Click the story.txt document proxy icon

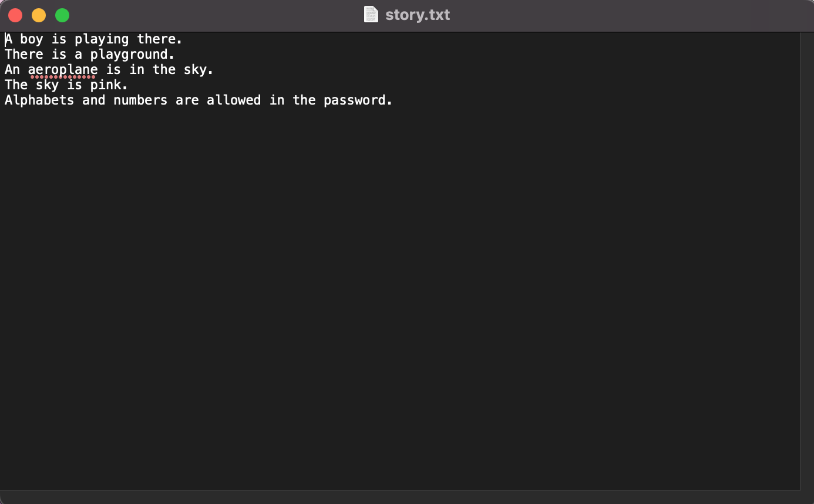[x=371, y=14]
